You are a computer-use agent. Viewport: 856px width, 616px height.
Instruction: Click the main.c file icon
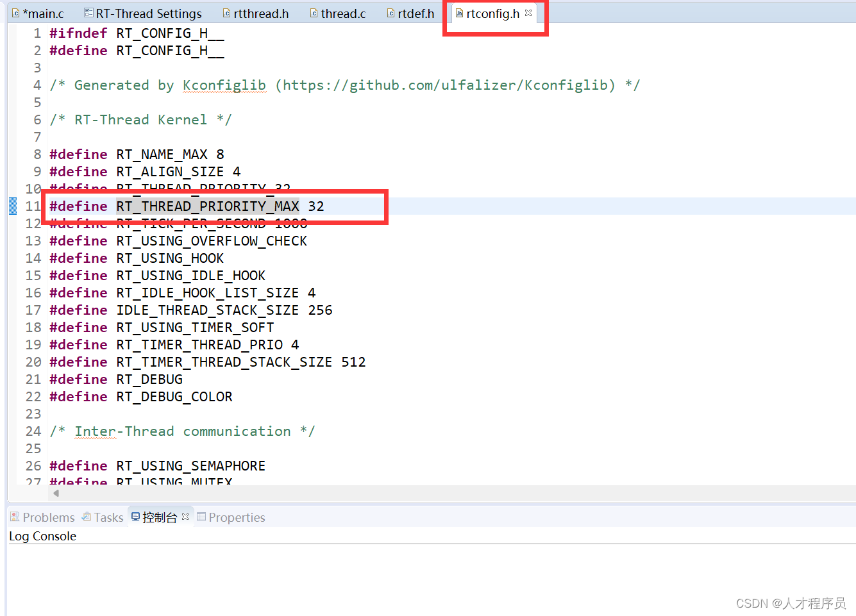16,13
